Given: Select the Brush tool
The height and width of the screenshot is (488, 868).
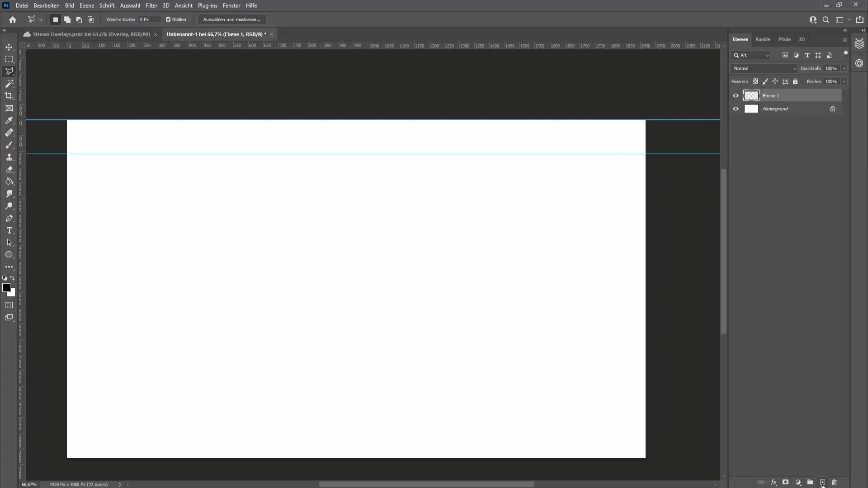Looking at the screenshot, I should pos(9,145).
